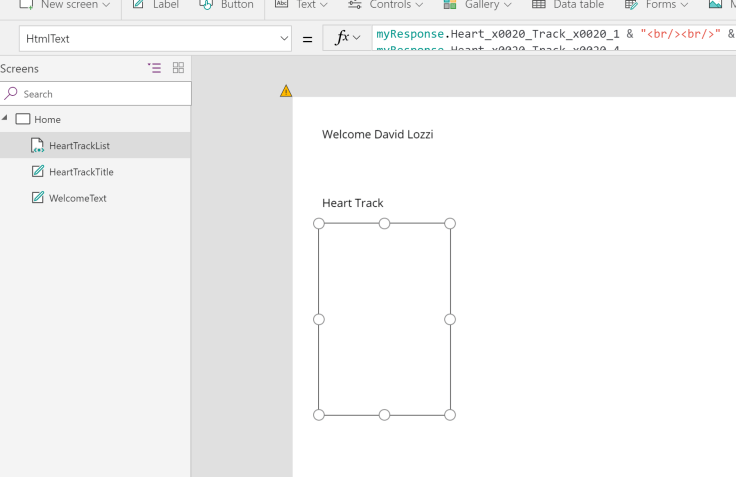The image size is (736, 477).
Task: Open the Gallery dropdown menu
Action: [477, 5]
